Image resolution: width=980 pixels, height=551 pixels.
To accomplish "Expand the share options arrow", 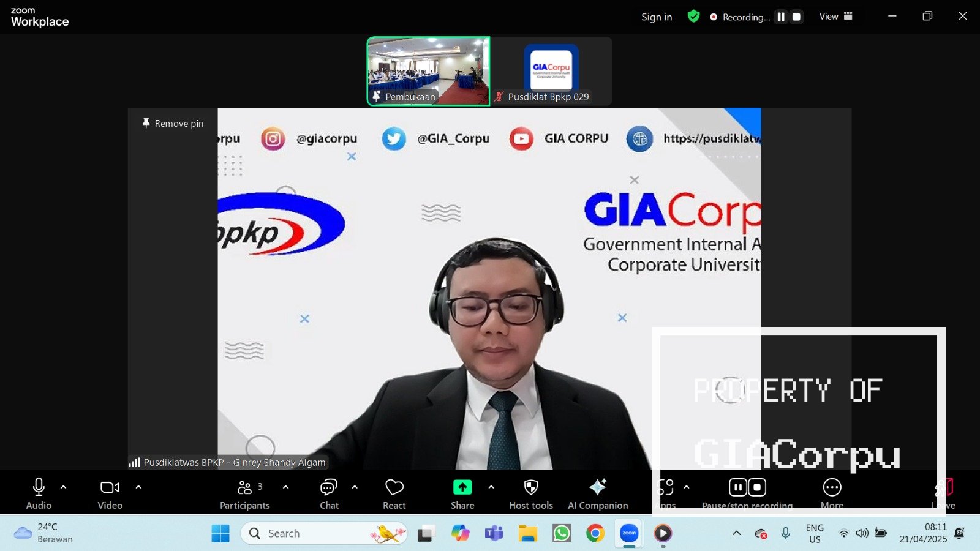I will pos(491,487).
